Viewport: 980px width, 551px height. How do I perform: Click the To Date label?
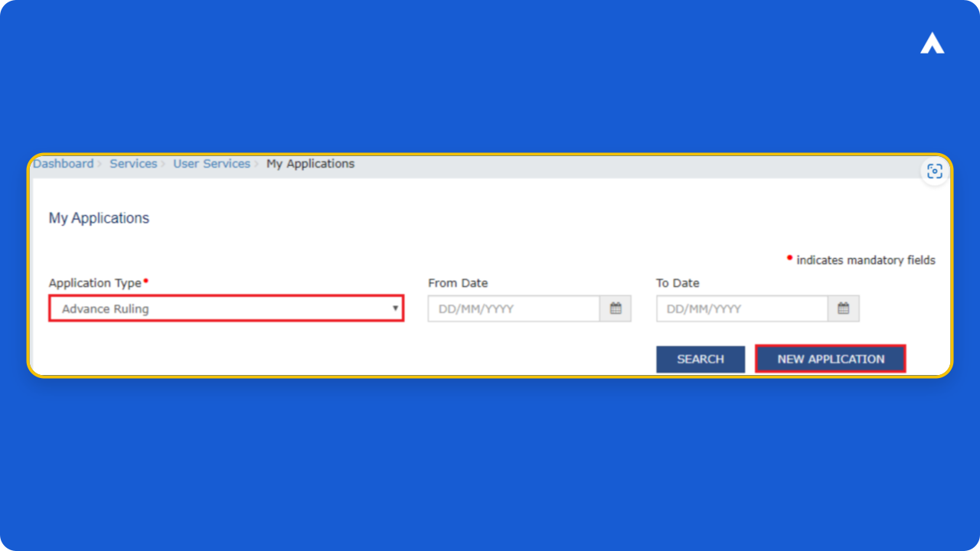click(x=678, y=283)
